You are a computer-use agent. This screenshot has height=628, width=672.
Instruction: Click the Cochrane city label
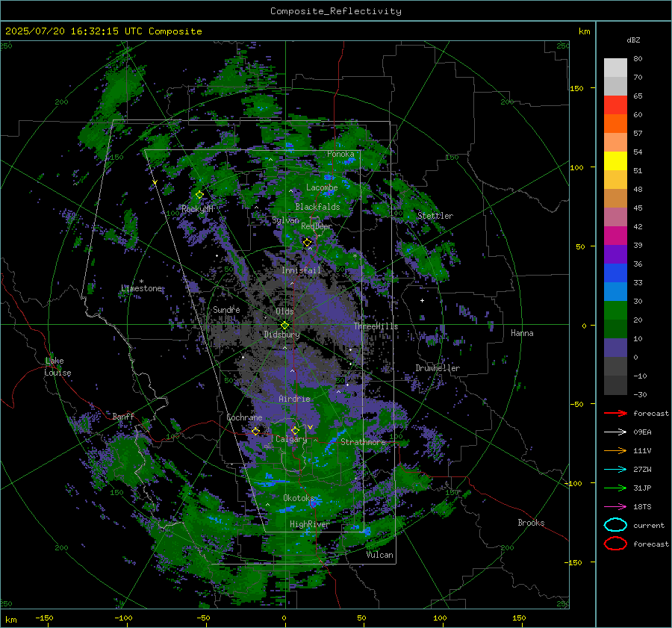[x=244, y=417]
